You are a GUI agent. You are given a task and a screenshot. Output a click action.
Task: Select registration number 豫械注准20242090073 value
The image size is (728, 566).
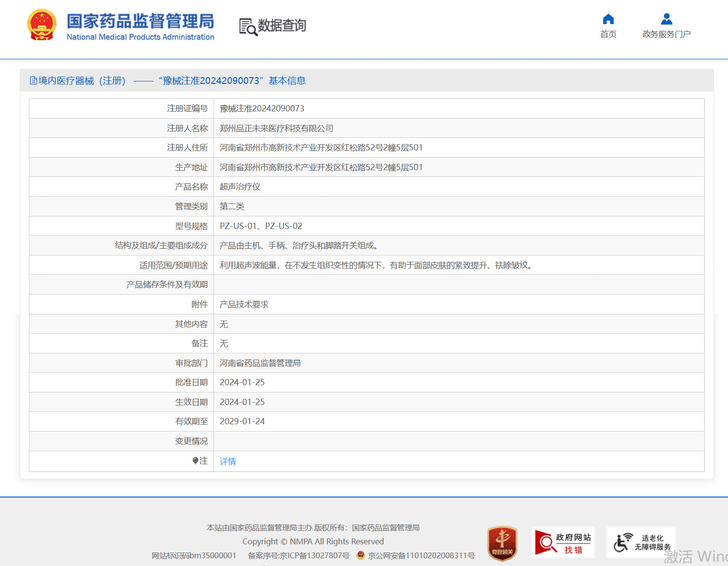(x=262, y=108)
